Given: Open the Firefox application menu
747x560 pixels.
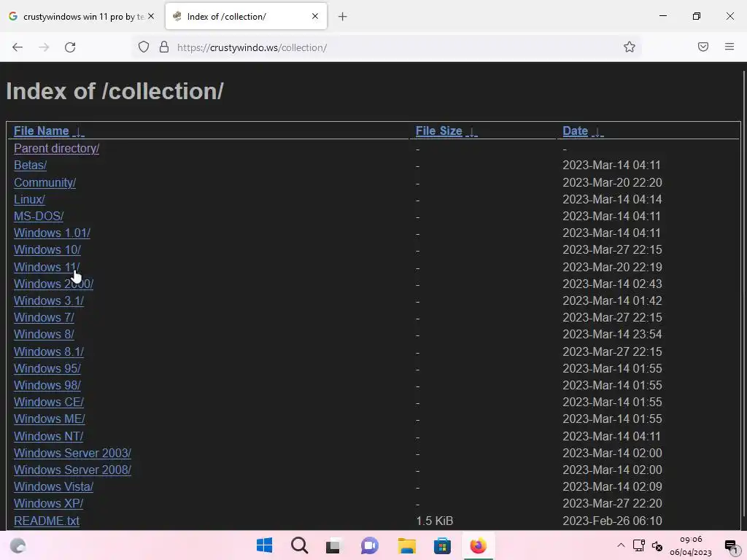Looking at the screenshot, I should 729,47.
